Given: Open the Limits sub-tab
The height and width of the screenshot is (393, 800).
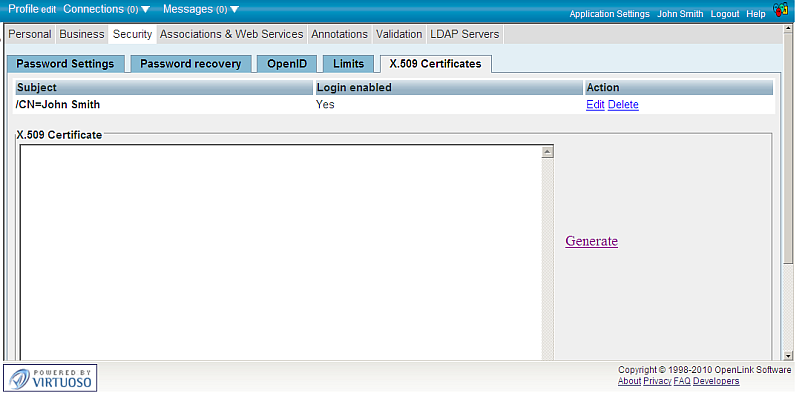Looking at the screenshot, I should click(348, 64).
